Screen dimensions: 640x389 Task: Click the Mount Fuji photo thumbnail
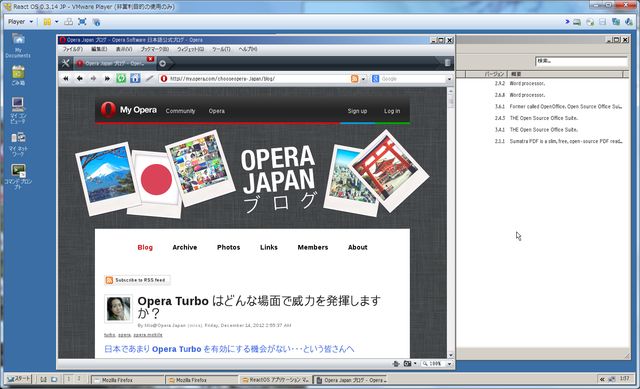coord(108,179)
